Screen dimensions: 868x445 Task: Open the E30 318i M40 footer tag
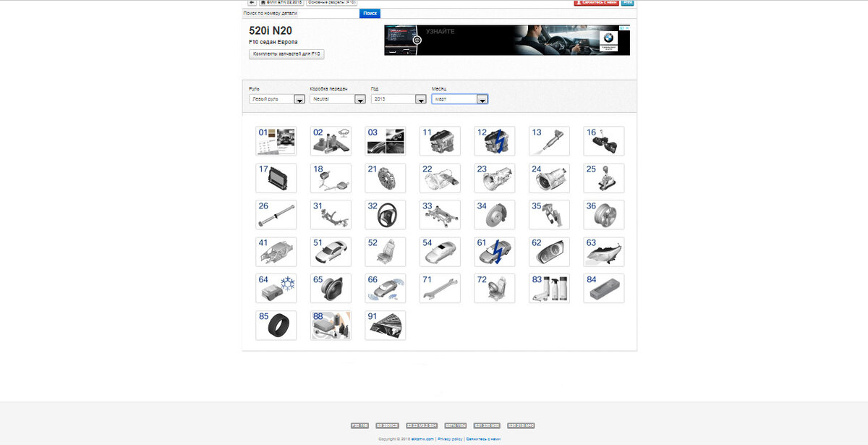[521, 426]
